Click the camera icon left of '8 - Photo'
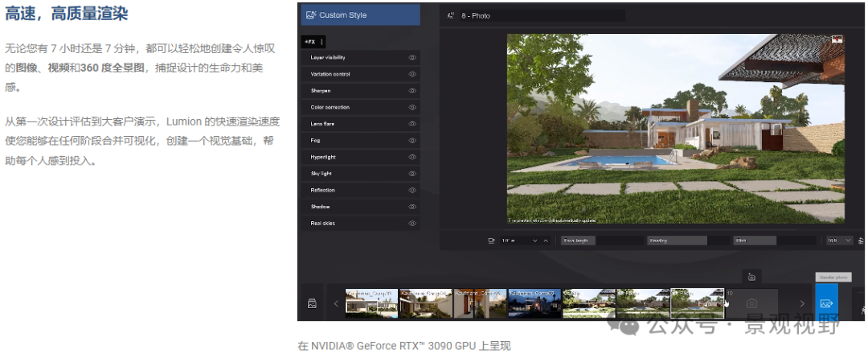The width and height of the screenshot is (868, 358). pyautogui.click(x=451, y=15)
